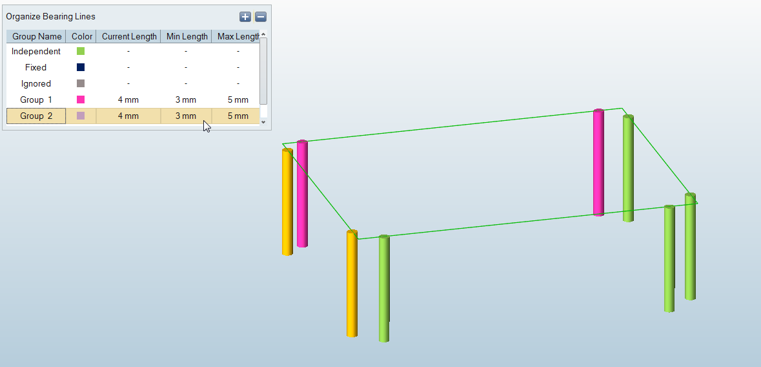Open the dark blue Fixed color swatch

click(81, 67)
